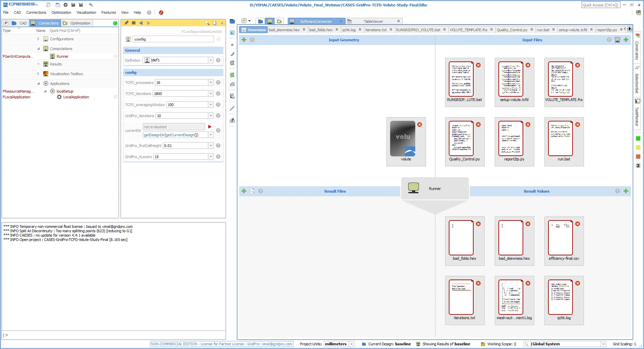This screenshot has width=644, height=349.
Task: Select the surface creation tool in vertical toolbar
Action: coord(232,63)
